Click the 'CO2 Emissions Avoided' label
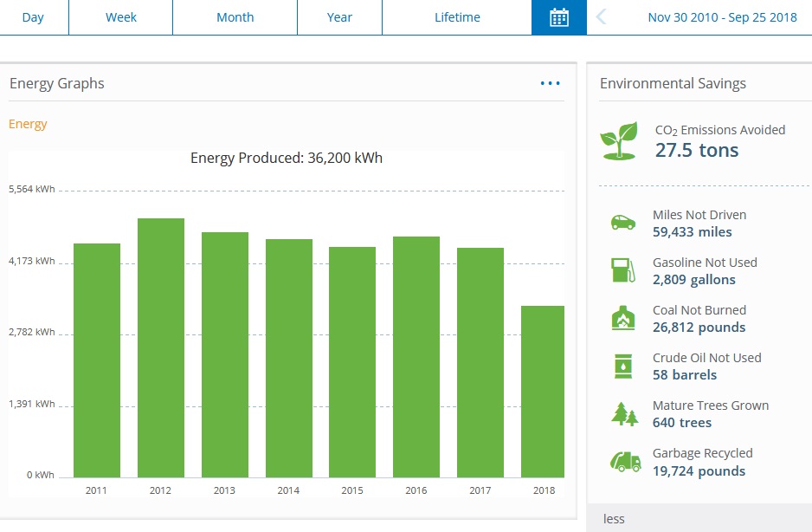Image resolution: width=812 pixels, height=532 pixels. (720, 130)
